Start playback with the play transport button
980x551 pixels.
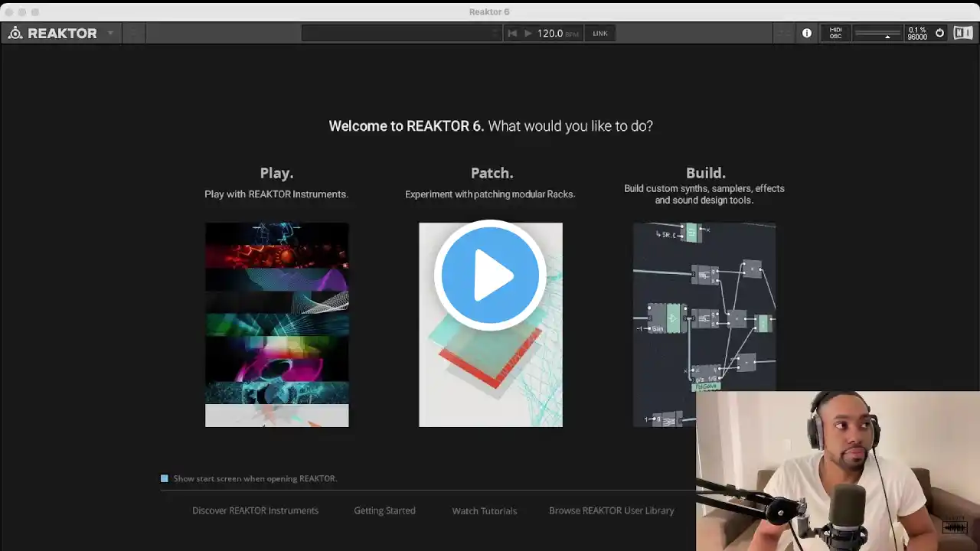(528, 33)
